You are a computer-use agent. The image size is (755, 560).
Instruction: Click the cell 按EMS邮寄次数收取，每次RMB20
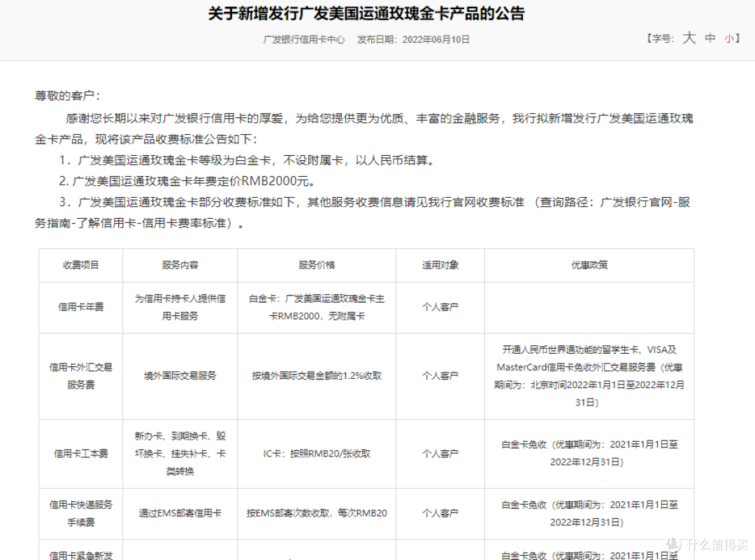pyautogui.click(x=317, y=513)
